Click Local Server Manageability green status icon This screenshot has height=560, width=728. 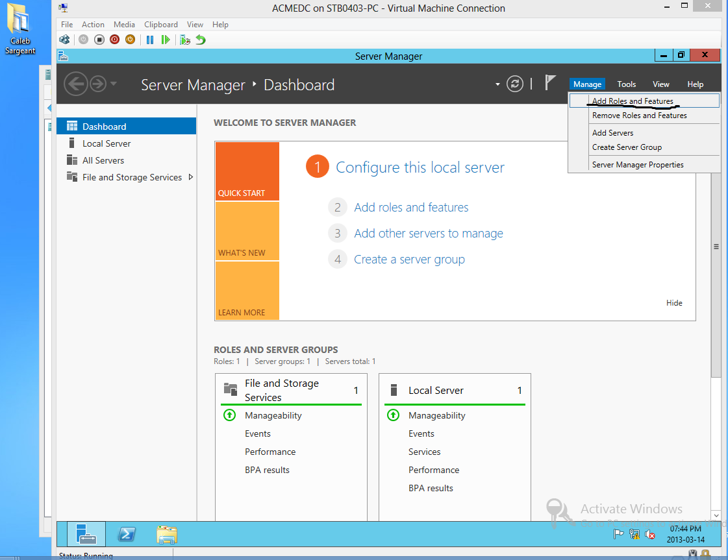point(394,415)
